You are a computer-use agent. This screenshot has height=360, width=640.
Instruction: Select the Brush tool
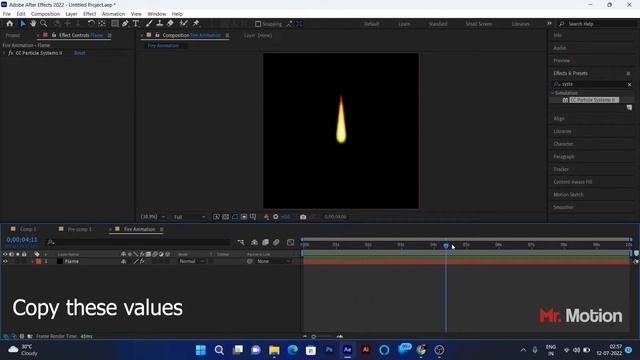coord(149,24)
